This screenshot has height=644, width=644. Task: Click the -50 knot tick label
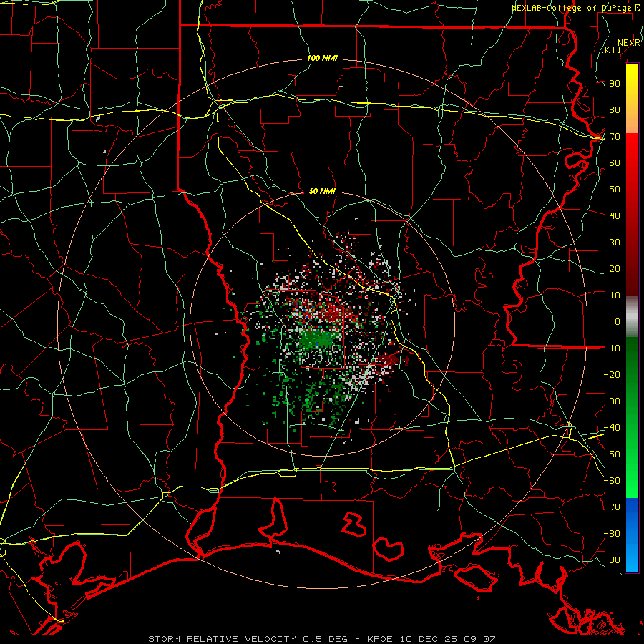click(612, 454)
